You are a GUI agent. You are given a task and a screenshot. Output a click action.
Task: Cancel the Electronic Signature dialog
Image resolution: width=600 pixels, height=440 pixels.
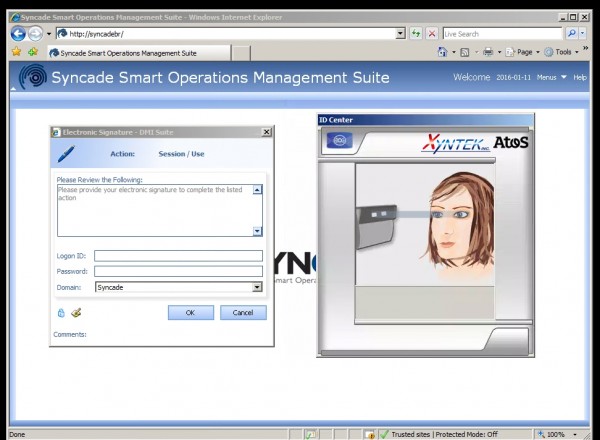[243, 313]
